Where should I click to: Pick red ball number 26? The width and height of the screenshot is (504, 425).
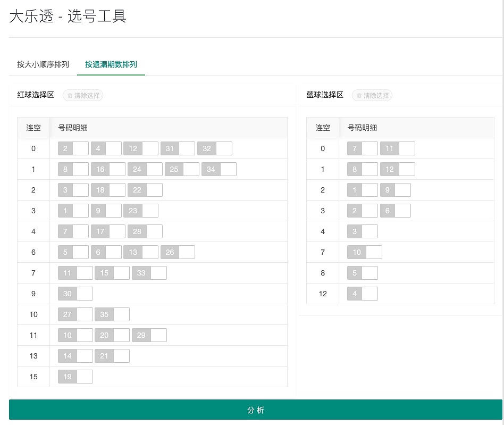pyautogui.click(x=178, y=252)
